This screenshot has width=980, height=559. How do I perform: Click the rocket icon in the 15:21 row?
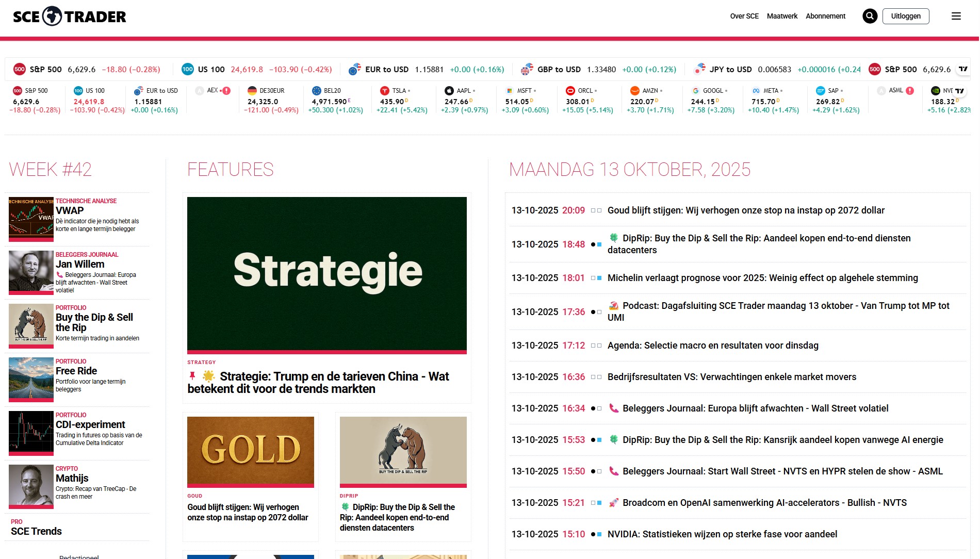tap(614, 502)
